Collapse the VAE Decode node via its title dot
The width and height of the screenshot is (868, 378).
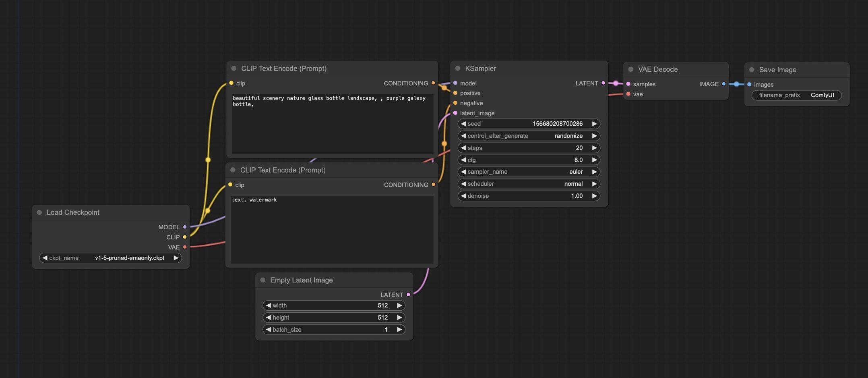coord(631,69)
